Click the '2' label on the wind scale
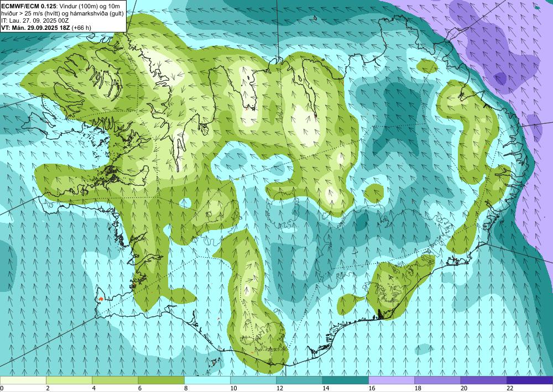This screenshot has height=392, width=553. (x=48, y=389)
